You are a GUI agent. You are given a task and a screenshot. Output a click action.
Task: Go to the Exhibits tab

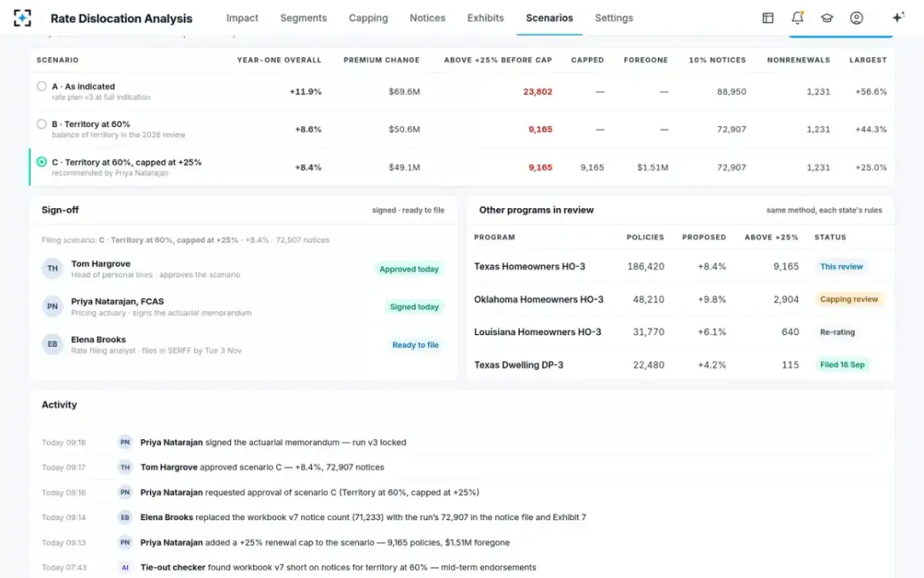tap(486, 18)
